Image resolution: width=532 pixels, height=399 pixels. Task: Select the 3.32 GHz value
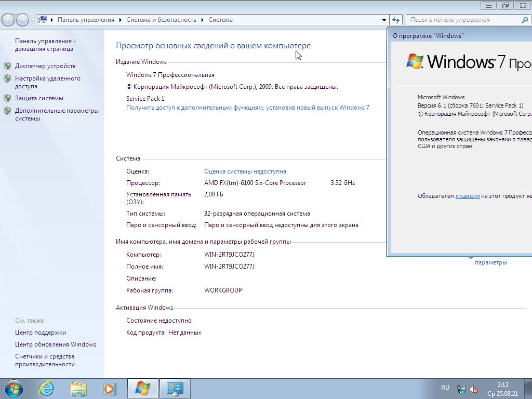[343, 183]
